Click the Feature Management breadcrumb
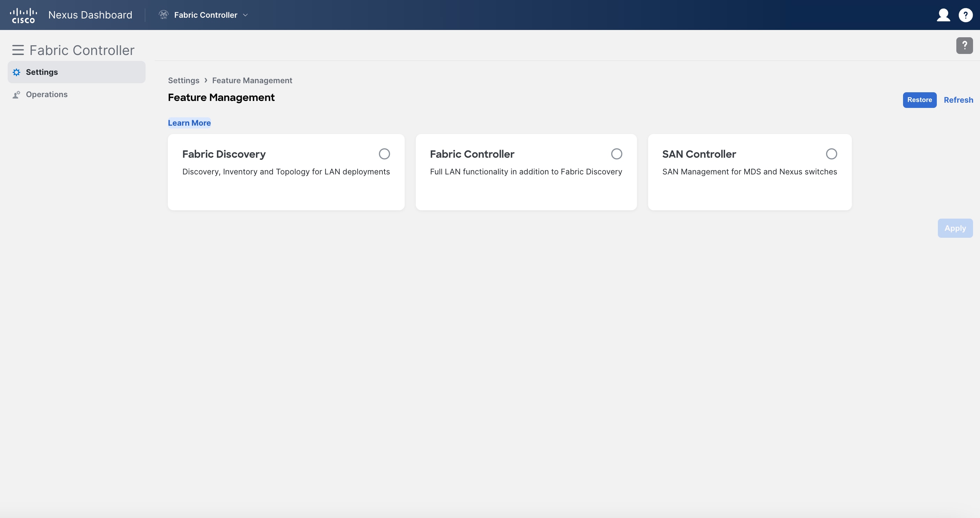 click(x=252, y=80)
